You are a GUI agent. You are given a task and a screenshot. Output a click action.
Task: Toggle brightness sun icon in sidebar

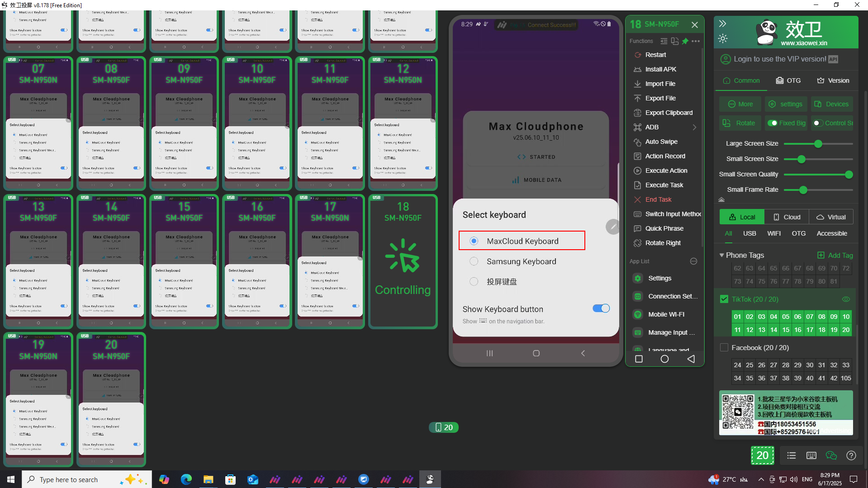[723, 38]
